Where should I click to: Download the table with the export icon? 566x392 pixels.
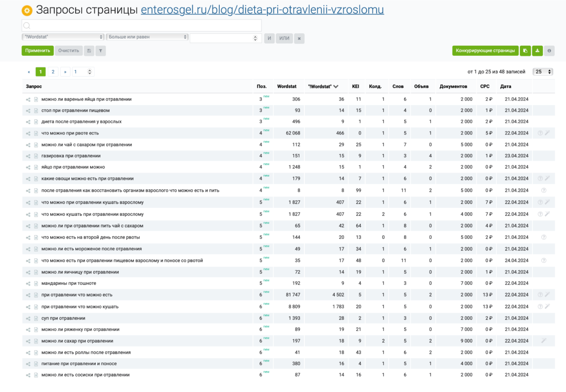pos(537,51)
